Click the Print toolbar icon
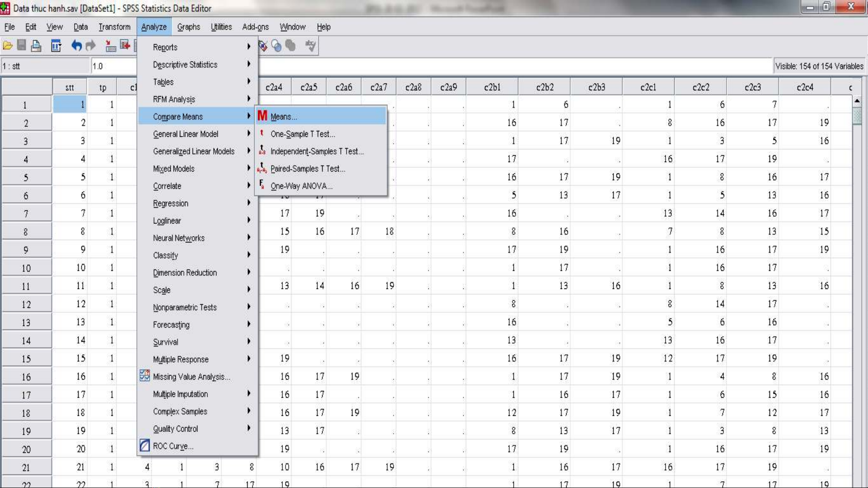Screen dimensions: 868x488 pyautogui.click(x=36, y=46)
